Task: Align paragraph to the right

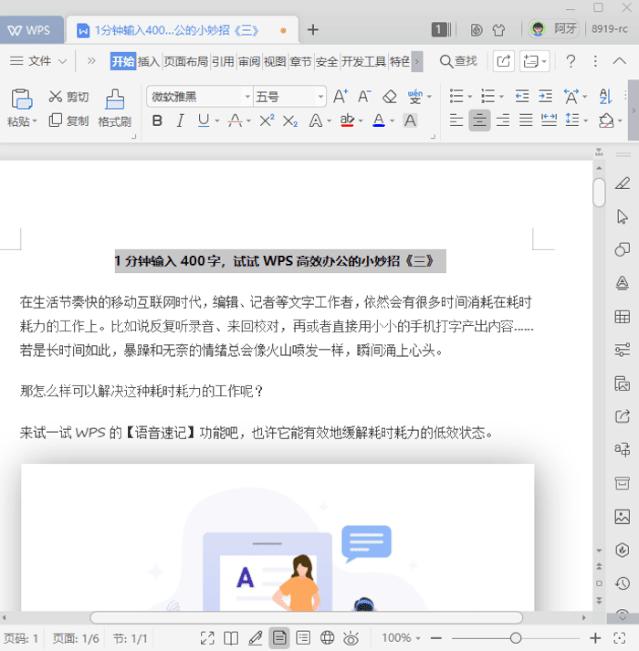Action: click(x=503, y=120)
